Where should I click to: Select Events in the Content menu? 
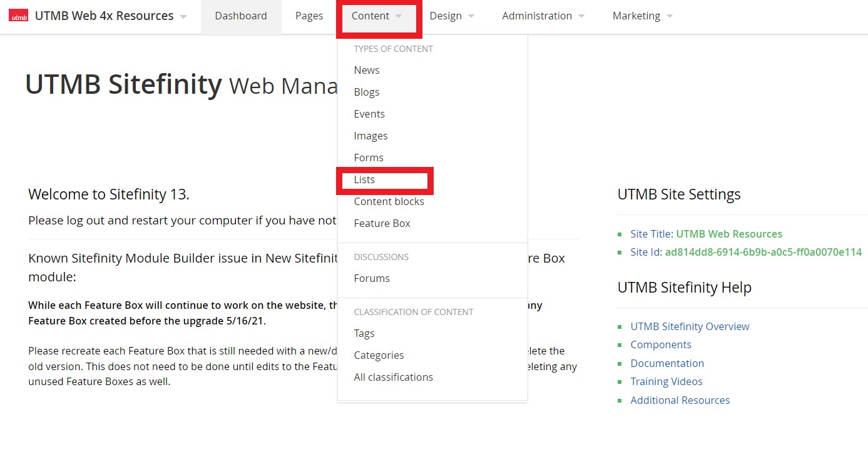[x=369, y=114]
